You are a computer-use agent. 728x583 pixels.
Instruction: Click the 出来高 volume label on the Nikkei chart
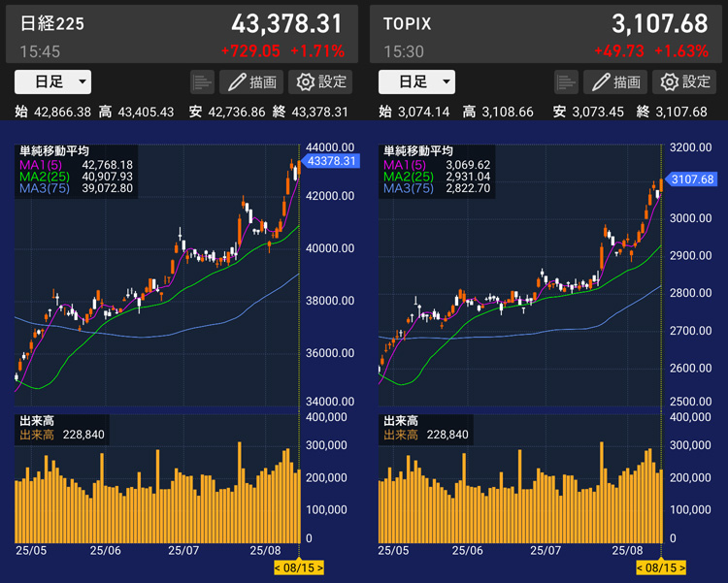36,421
